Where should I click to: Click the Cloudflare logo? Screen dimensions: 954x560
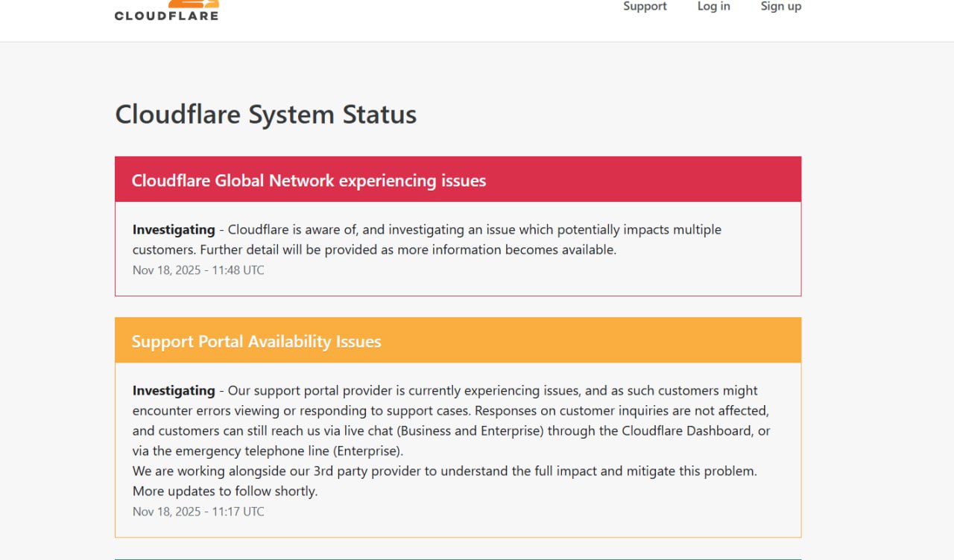(167, 10)
